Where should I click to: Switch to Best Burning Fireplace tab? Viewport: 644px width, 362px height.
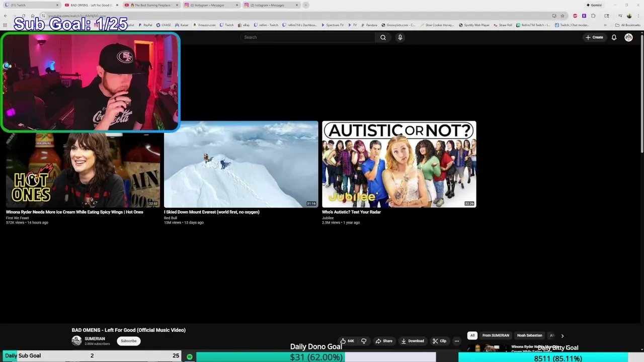point(151,5)
